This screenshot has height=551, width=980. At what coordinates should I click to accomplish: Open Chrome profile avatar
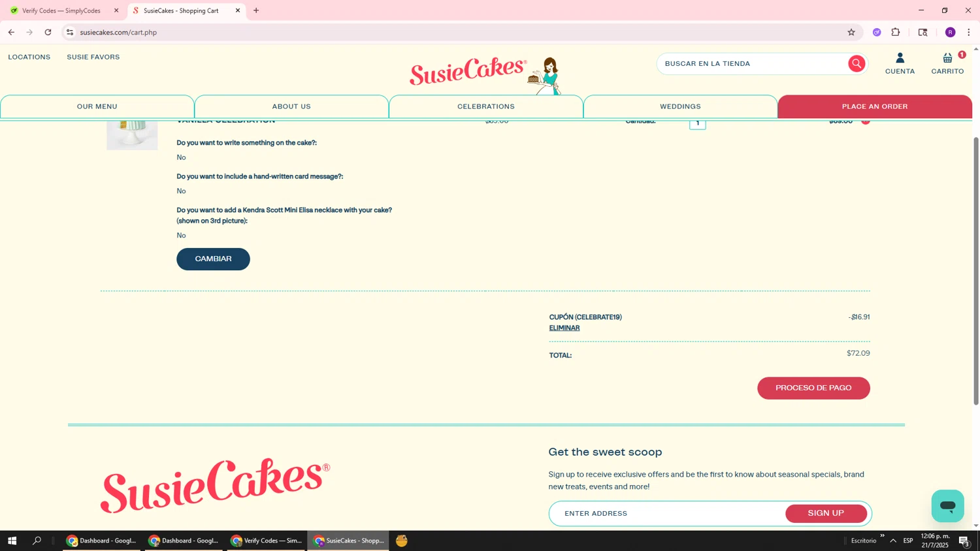[950, 32]
